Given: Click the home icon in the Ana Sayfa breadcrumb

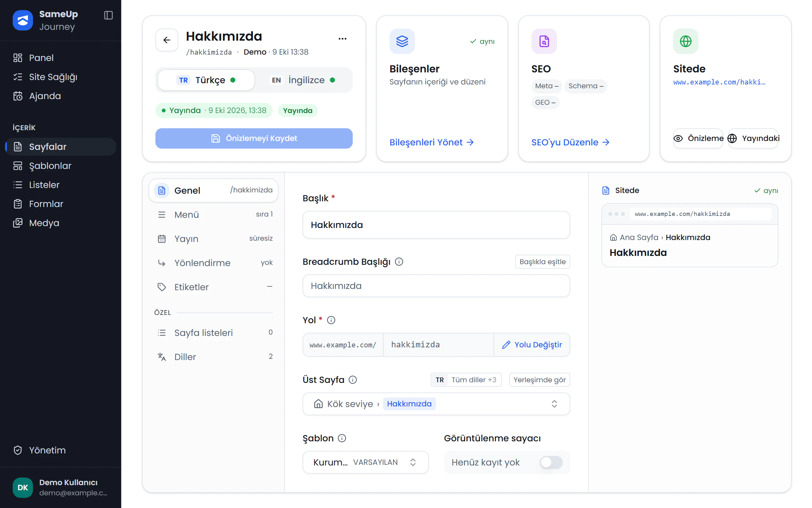Looking at the screenshot, I should [613, 237].
